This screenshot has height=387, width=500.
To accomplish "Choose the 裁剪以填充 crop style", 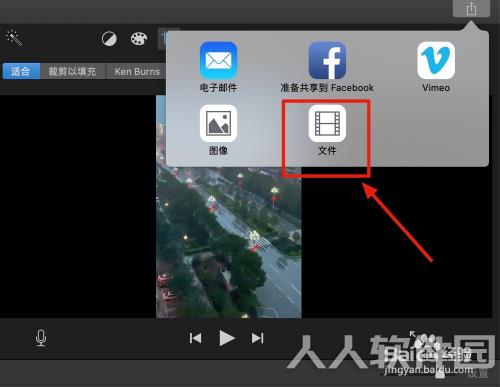I will (x=72, y=71).
